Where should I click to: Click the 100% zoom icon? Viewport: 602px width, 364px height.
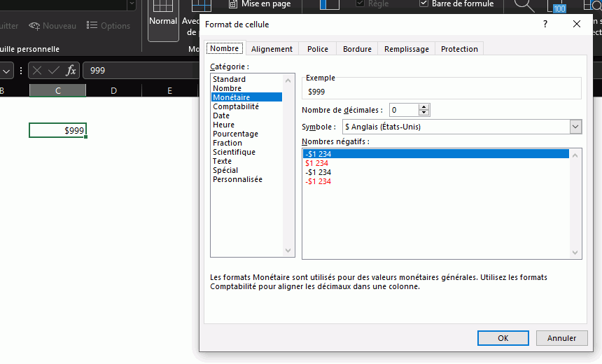click(x=559, y=7)
